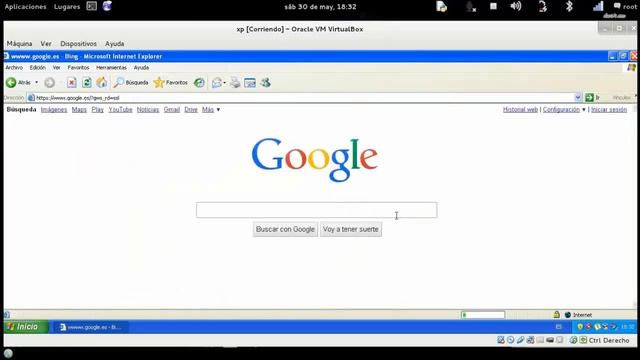Click the VirtualBox hard disk activity icon
The width and height of the screenshot is (640, 360).
click(x=501, y=340)
